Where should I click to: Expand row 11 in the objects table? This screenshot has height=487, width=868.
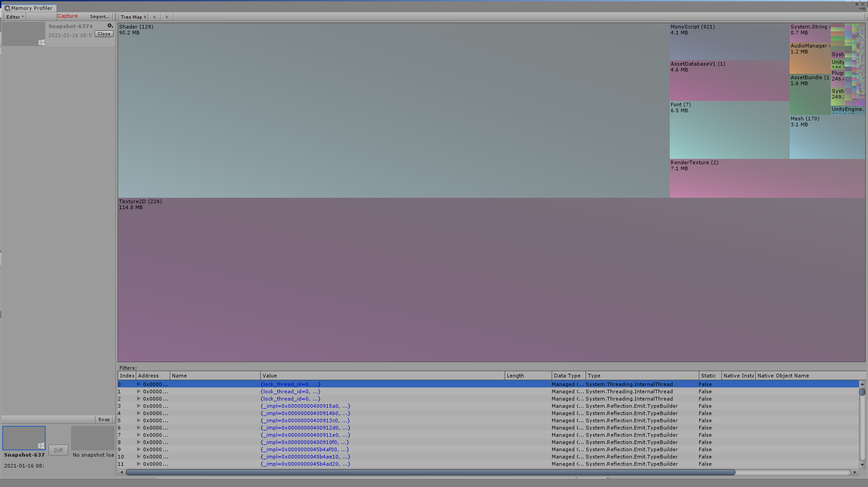point(138,464)
